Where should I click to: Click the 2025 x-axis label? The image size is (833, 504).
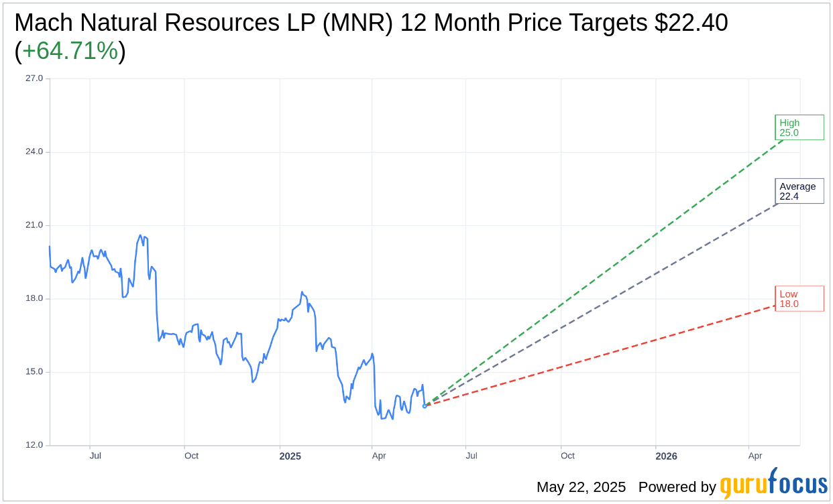290,456
